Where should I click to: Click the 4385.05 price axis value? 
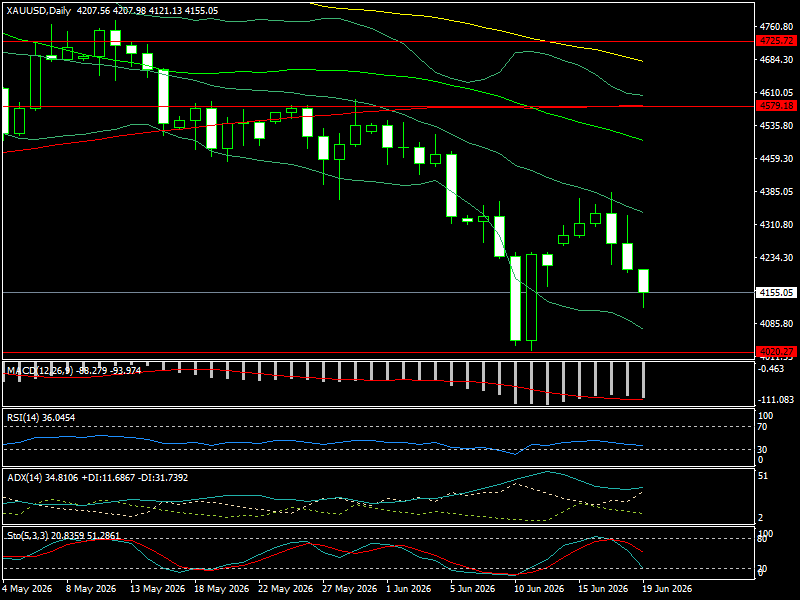pos(776,191)
